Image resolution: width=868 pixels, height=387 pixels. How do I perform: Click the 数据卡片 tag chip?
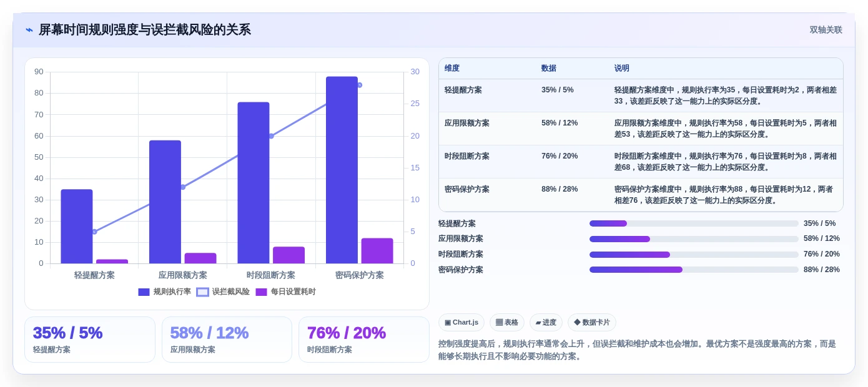pyautogui.click(x=592, y=323)
